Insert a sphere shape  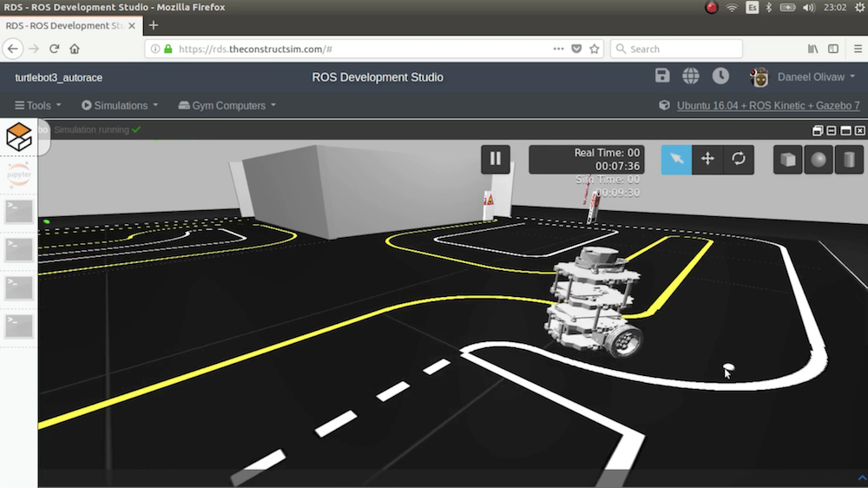tap(819, 160)
